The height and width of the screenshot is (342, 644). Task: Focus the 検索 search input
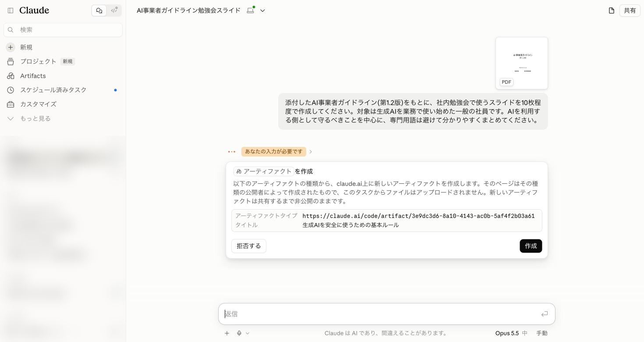63,30
